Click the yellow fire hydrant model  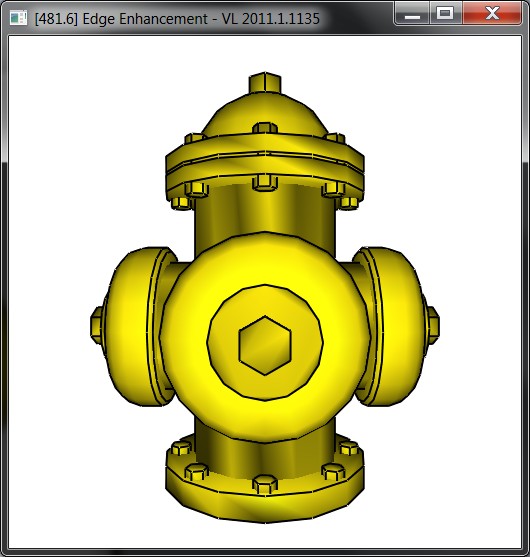tap(265, 298)
